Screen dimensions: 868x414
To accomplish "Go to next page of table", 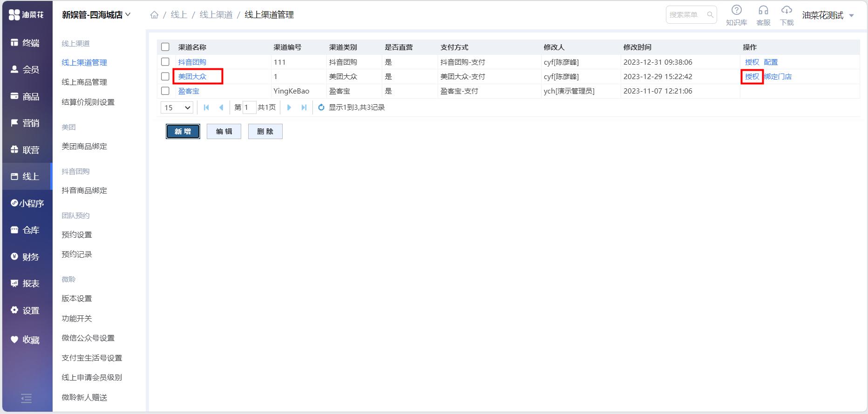I will point(289,107).
